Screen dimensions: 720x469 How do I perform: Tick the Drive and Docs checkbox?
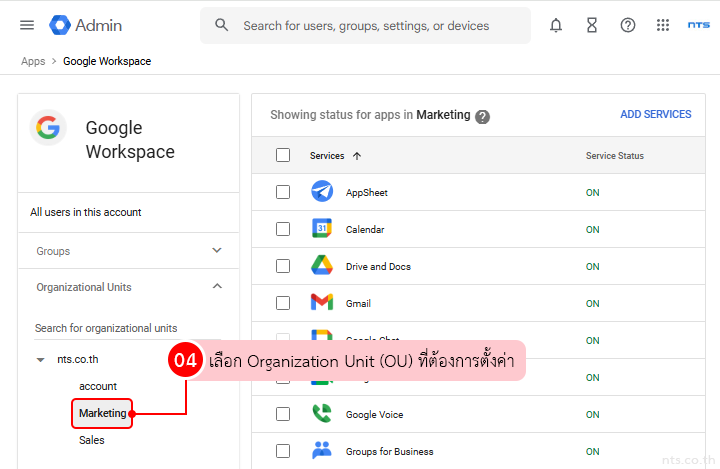click(x=283, y=266)
